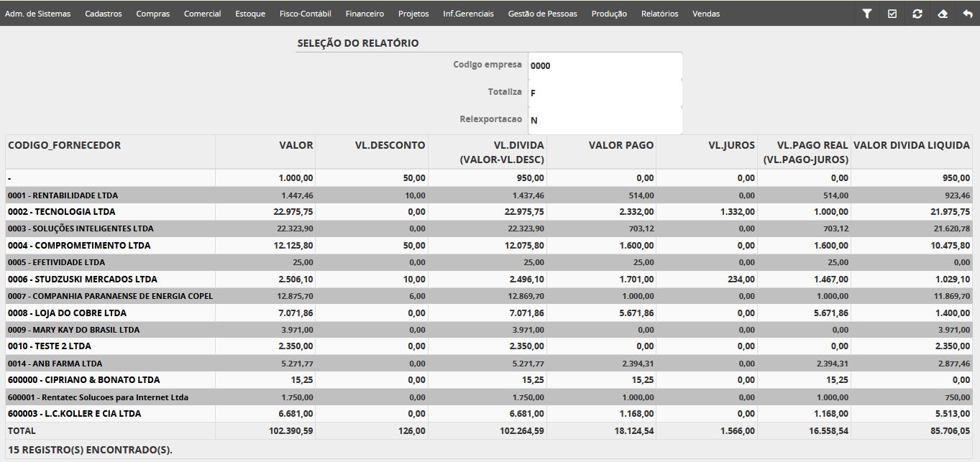Click STUDZUSKI juros value 234,00
This screenshot has height=462, width=980.
tap(741, 279)
